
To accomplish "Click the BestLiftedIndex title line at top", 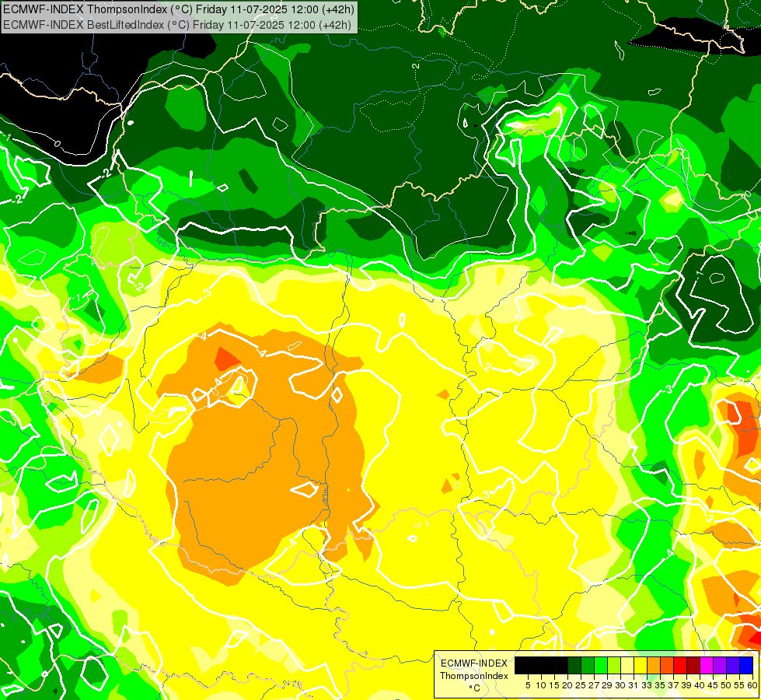I will (177, 25).
